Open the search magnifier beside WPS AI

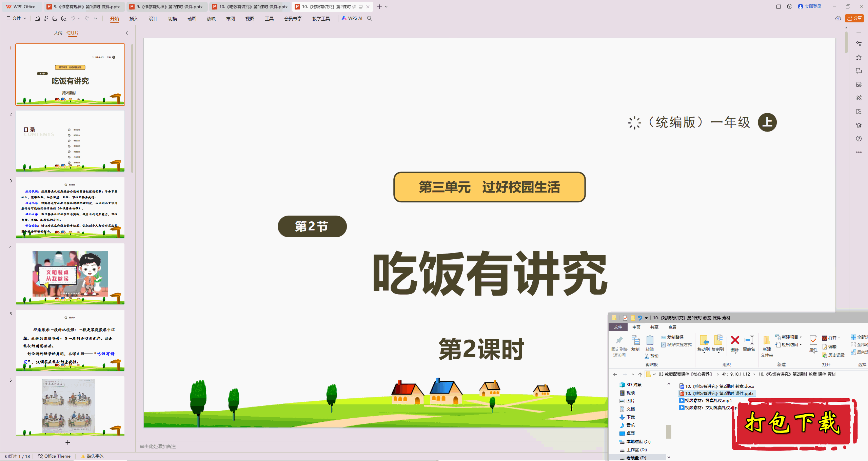pyautogui.click(x=370, y=18)
